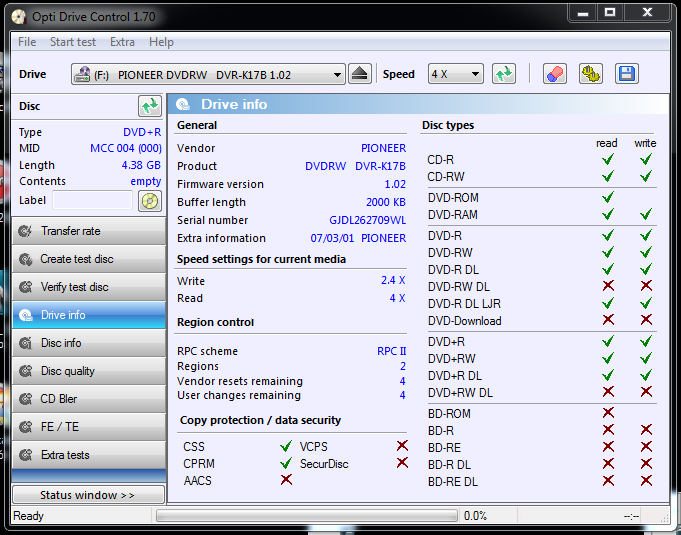Open the Speed 4 X dropdown
This screenshot has height=535, width=681.
[456, 74]
